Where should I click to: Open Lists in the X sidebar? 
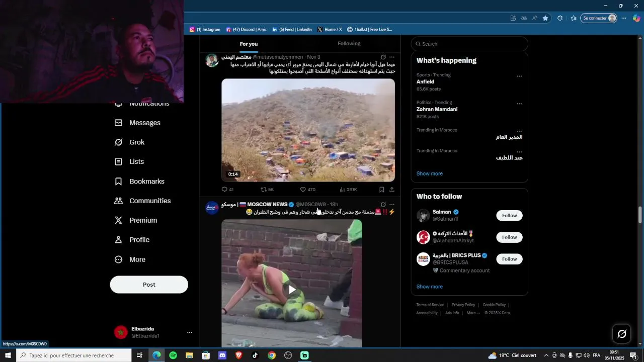(129, 162)
